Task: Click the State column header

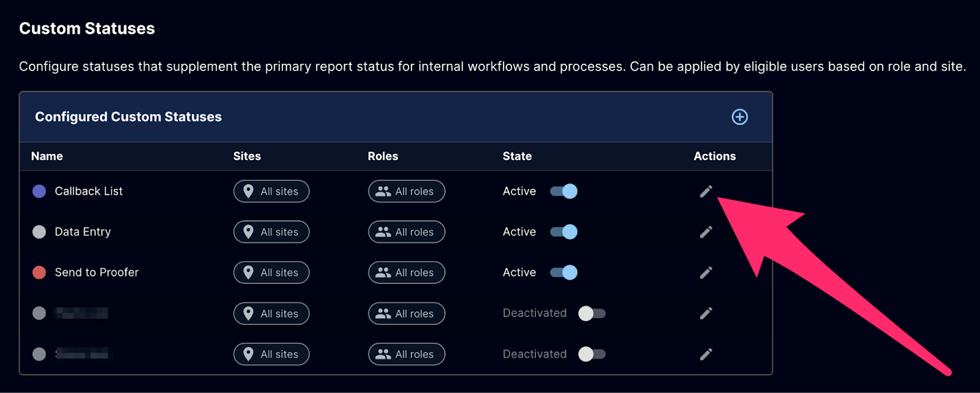Action: 517,156
